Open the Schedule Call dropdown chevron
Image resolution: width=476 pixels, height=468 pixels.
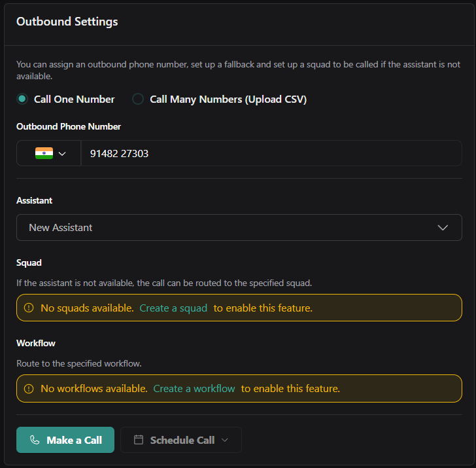click(x=225, y=440)
